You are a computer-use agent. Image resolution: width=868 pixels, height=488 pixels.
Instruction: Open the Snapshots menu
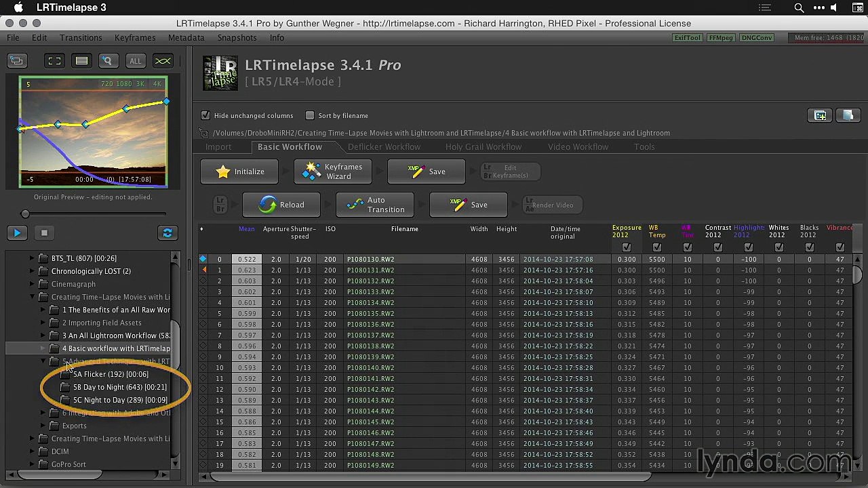click(237, 38)
